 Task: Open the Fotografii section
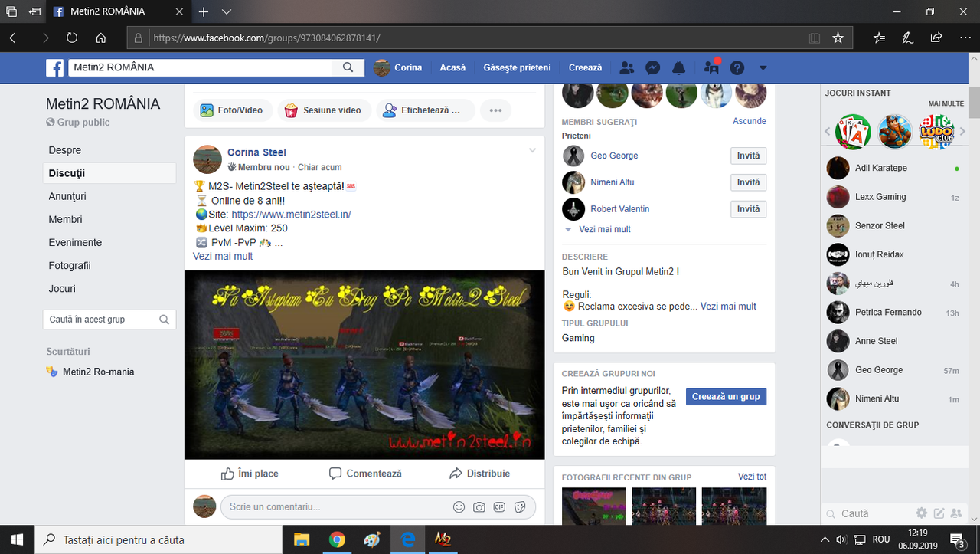70,265
